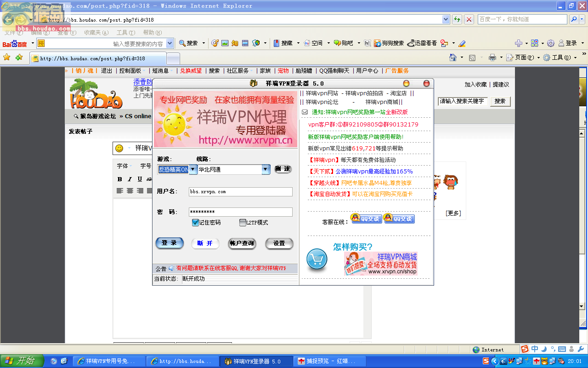This screenshot has width=588, height=368.
Task: Open the IE 页面 page menu
Action: pyautogui.click(x=523, y=57)
